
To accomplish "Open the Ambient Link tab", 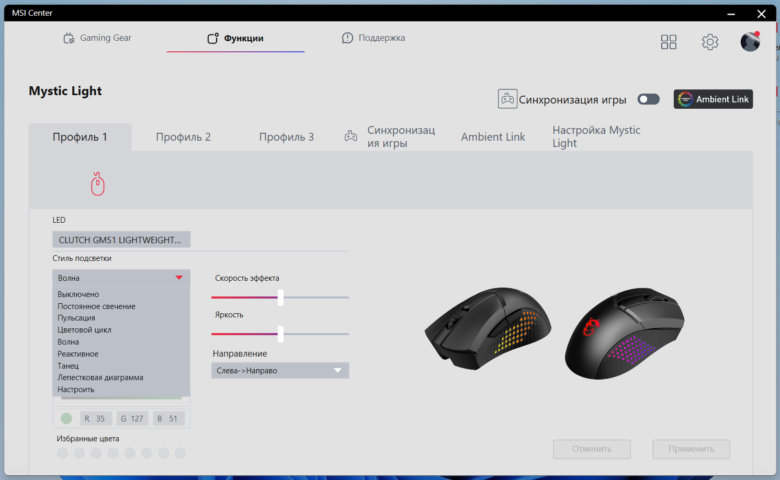I will (x=492, y=137).
